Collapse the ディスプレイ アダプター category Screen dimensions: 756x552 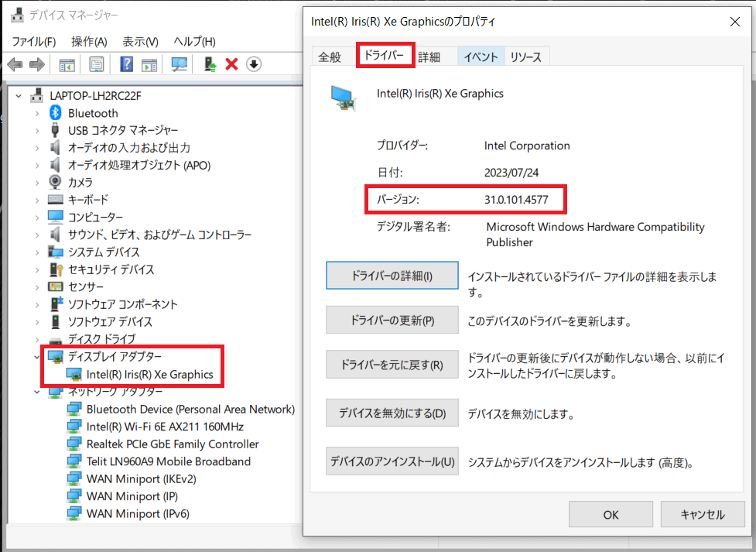tap(37, 357)
